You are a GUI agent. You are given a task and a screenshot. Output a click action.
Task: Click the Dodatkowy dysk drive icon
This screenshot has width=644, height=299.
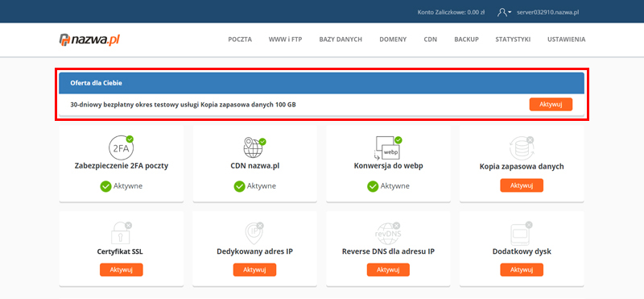pos(521,233)
